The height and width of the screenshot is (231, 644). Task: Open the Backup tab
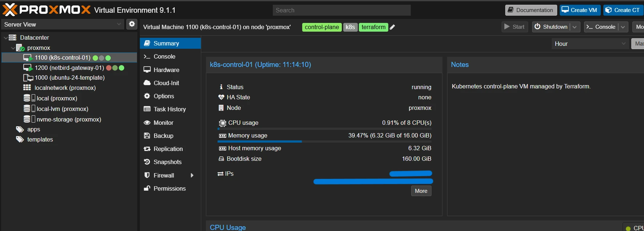(170, 136)
